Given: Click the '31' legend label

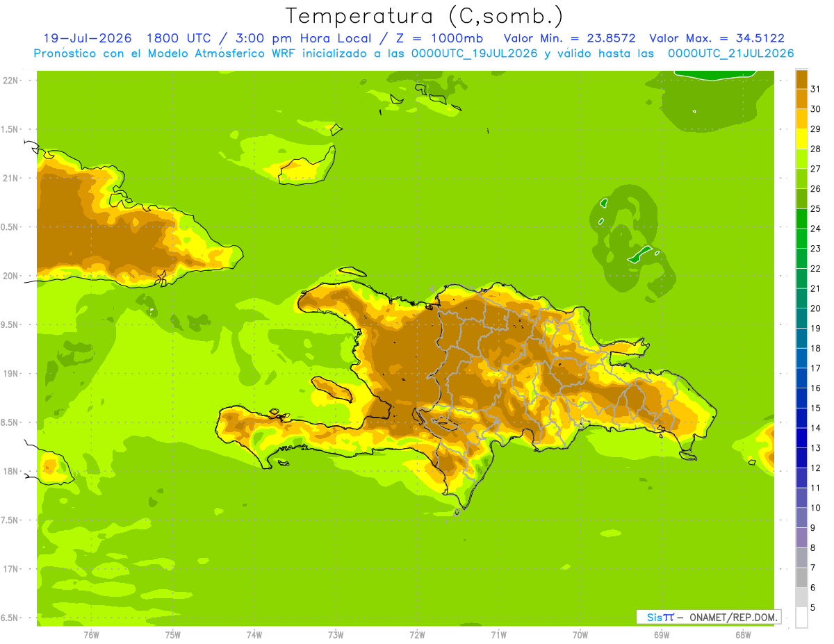Looking at the screenshot, I should coord(815,89).
